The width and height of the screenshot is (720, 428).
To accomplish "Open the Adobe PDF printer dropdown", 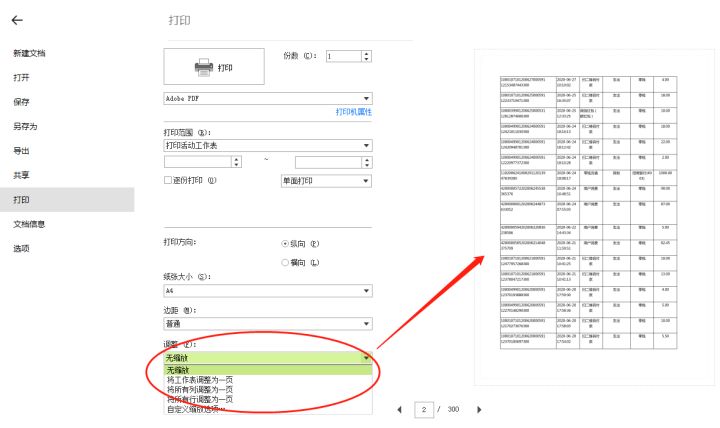I will click(x=268, y=98).
